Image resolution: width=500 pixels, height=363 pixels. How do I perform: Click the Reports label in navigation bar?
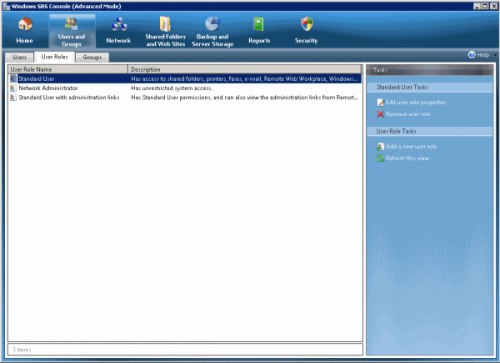259,41
